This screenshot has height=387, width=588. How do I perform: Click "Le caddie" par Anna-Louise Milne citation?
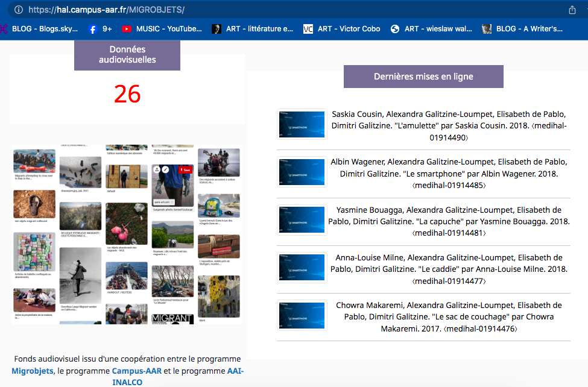pos(449,269)
